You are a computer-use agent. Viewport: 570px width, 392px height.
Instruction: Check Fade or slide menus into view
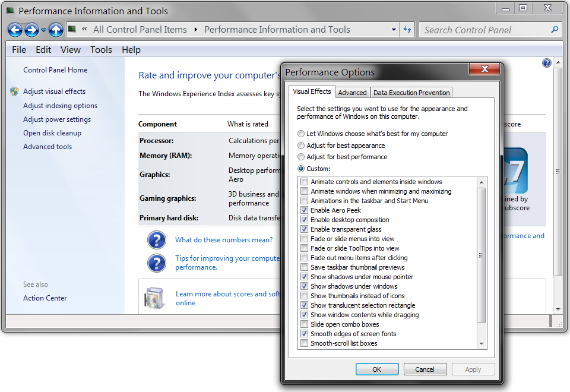(x=304, y=239)
